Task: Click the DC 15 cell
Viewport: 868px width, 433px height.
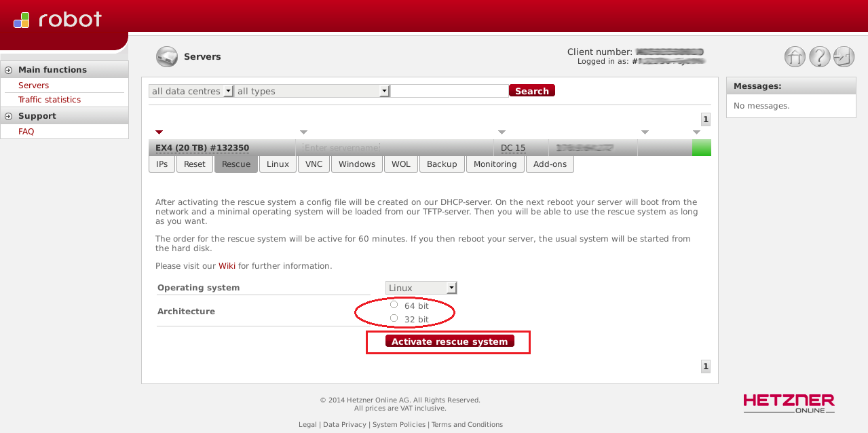Action: click(x=513, y=147)
